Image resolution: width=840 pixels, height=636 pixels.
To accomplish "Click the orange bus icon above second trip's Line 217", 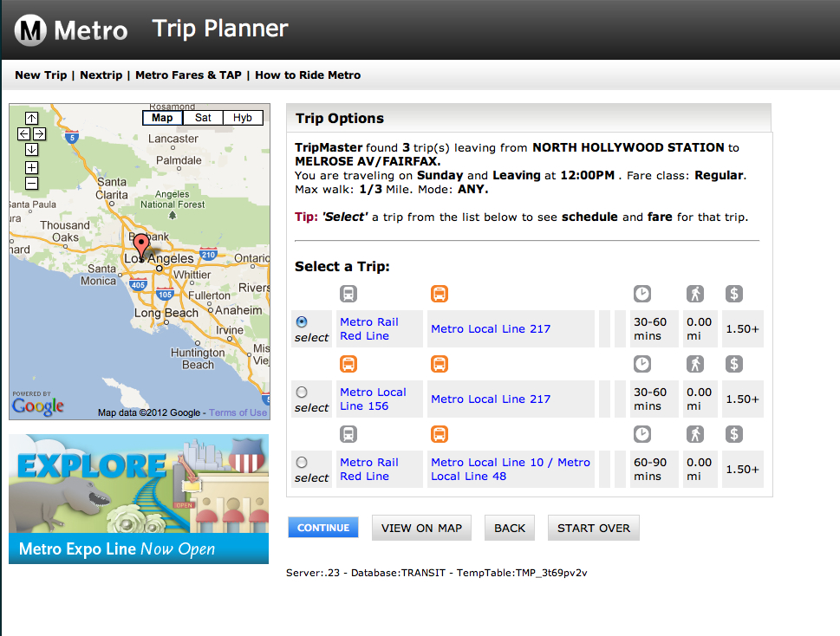I will point(440,364).
